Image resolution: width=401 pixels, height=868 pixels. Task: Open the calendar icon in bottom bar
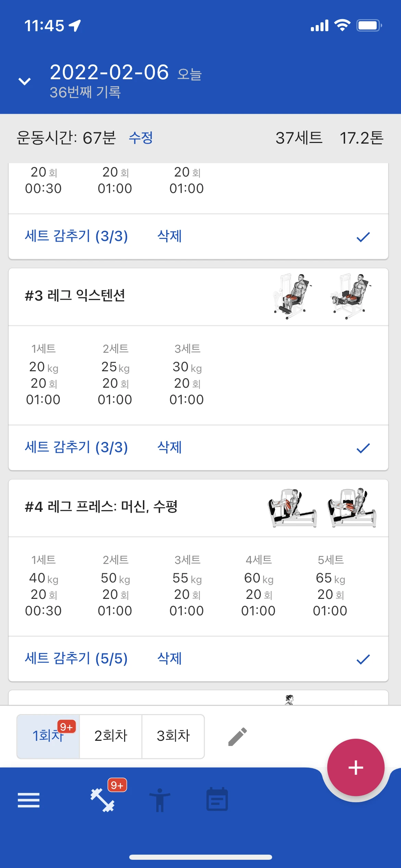217,800
